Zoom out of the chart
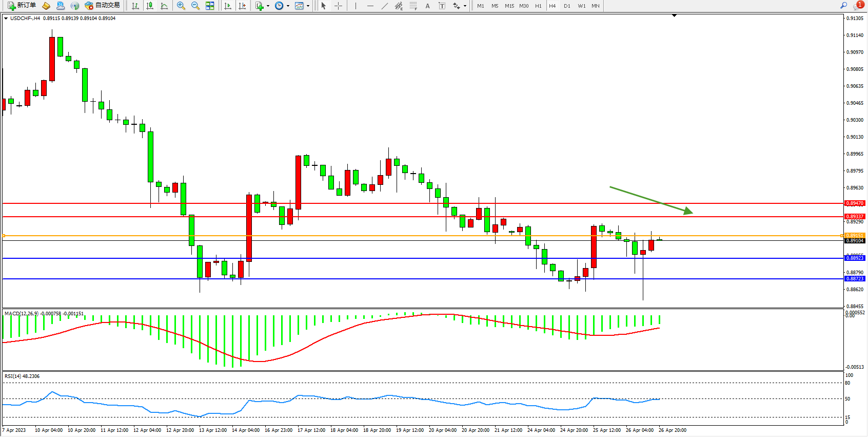The width and height of the screenshot is (868, 437). [195, 6]
